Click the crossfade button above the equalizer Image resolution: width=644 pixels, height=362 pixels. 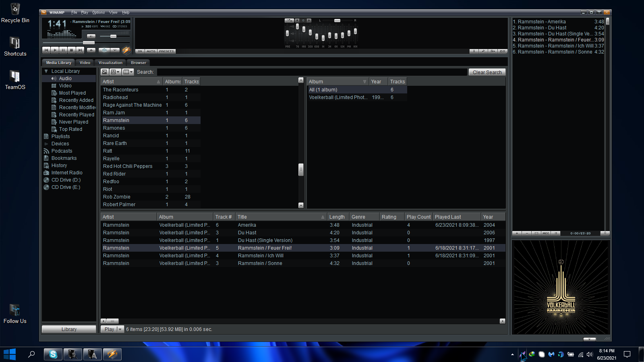289,21
